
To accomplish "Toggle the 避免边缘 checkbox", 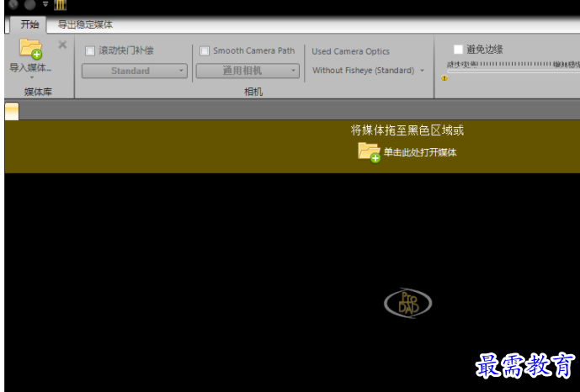I will pyautogui.click(x=458, y=49).
